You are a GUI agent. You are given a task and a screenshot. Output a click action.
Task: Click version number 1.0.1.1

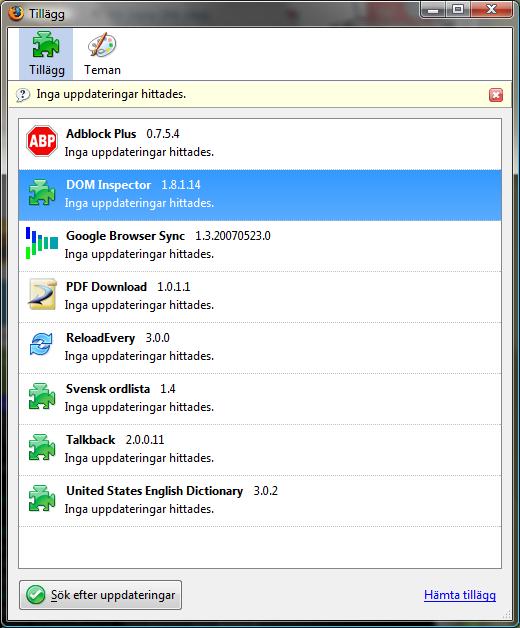pos(173,287)
